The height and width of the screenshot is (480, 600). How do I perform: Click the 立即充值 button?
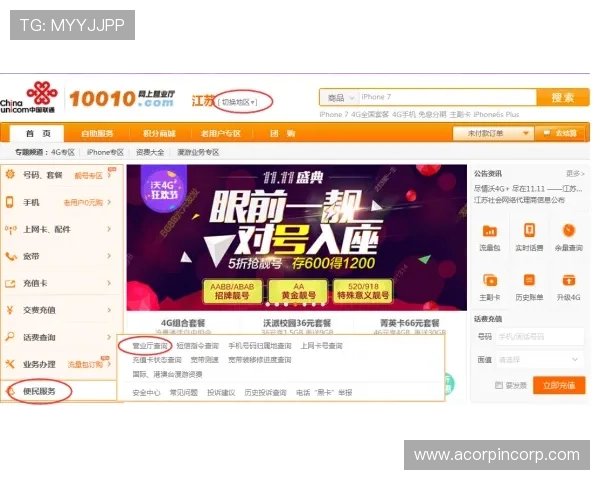[x=559, y=385]
